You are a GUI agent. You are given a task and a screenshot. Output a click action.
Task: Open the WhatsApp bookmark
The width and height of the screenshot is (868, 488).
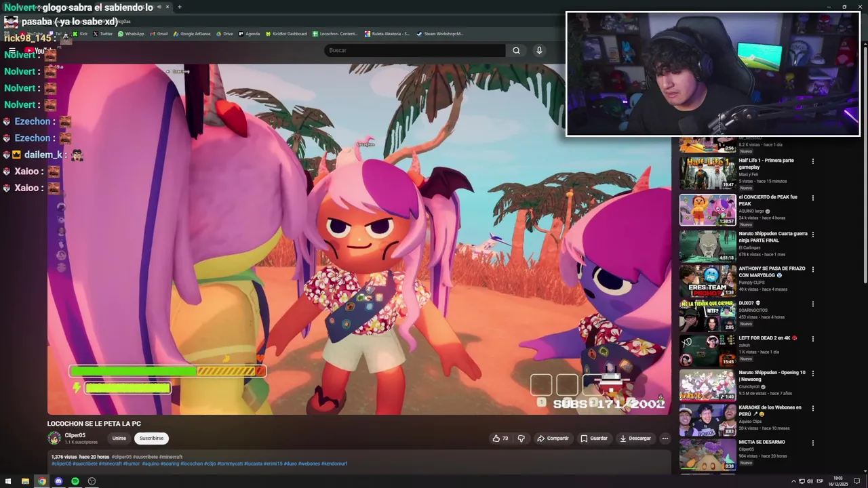130,33
